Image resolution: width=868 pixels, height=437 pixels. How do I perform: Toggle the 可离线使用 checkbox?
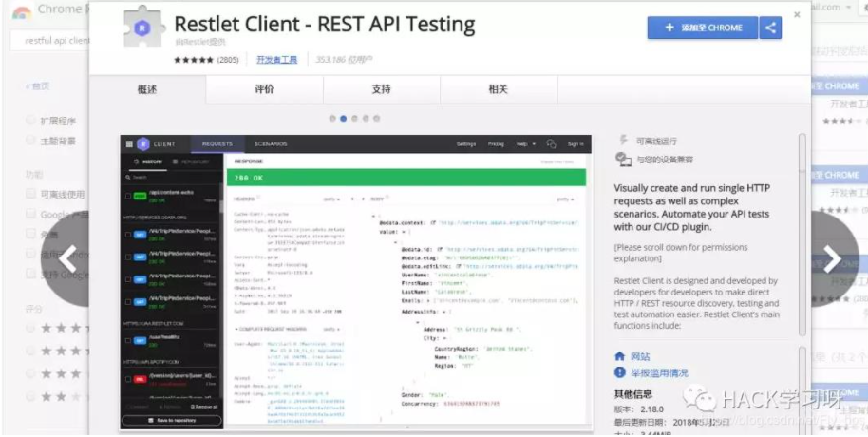31,194
